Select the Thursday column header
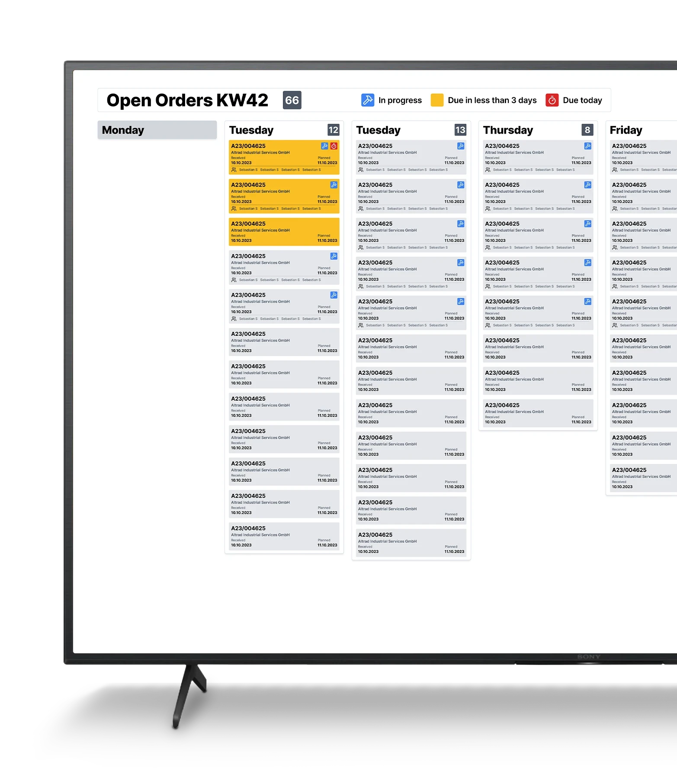 pyautogui.click(x=508, y=130)
